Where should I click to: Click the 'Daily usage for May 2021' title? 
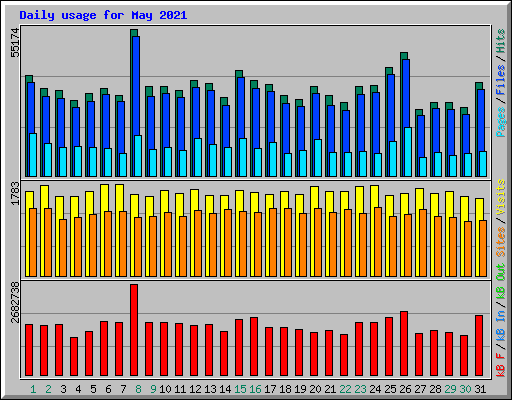103,15
